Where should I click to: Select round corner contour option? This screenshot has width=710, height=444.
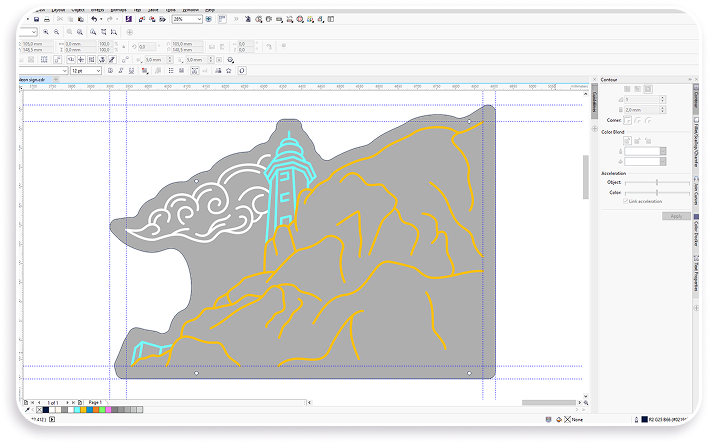coord(638,120)
